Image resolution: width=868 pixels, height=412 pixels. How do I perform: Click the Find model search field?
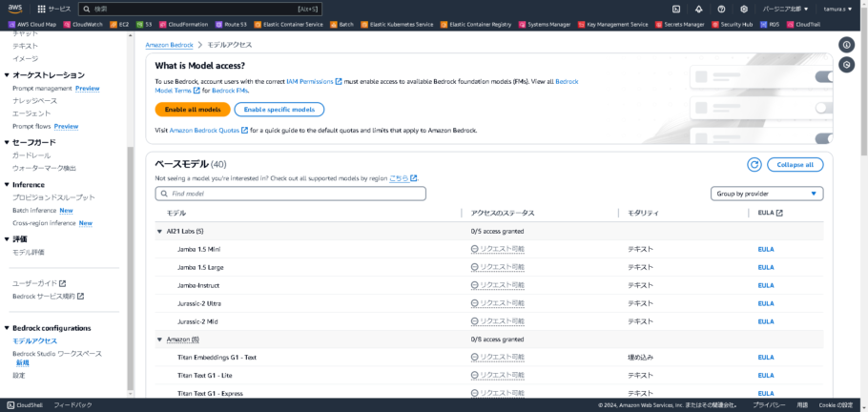pos(291,194)
